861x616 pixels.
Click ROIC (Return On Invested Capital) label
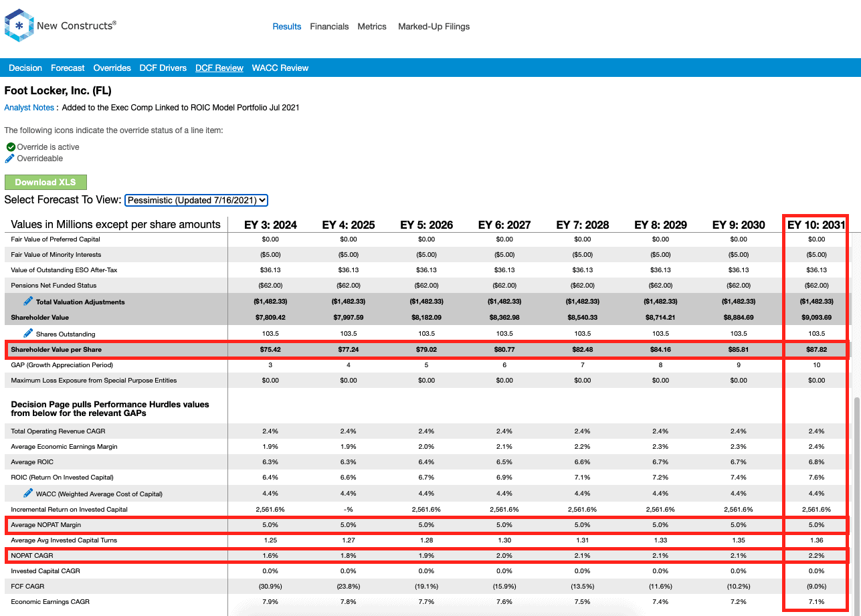tap(62, 478)
